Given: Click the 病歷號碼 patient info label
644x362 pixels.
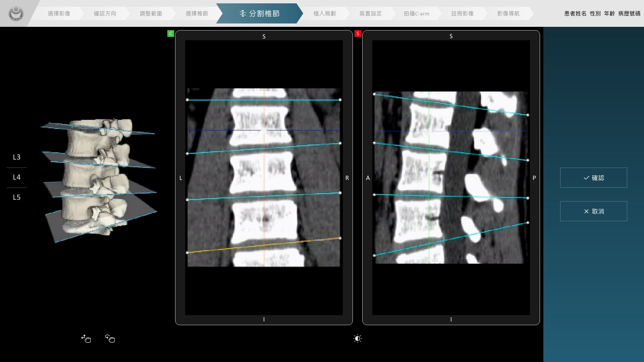Looking at the screenshot, I should 629,13.
